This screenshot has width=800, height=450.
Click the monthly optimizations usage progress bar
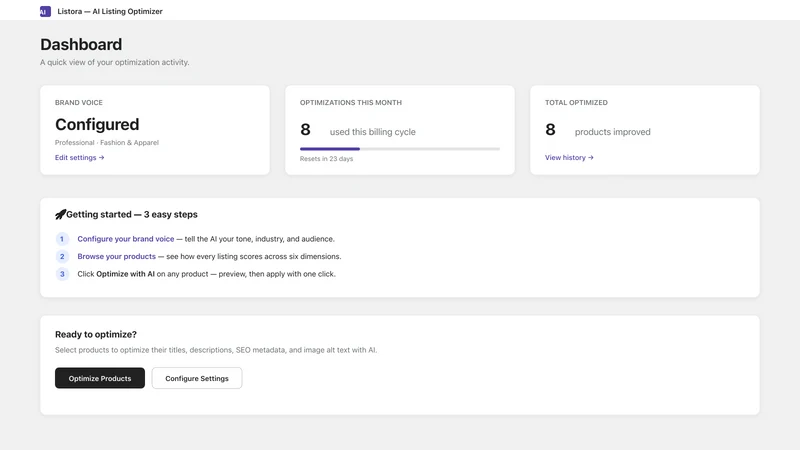[x=399, y=149]
